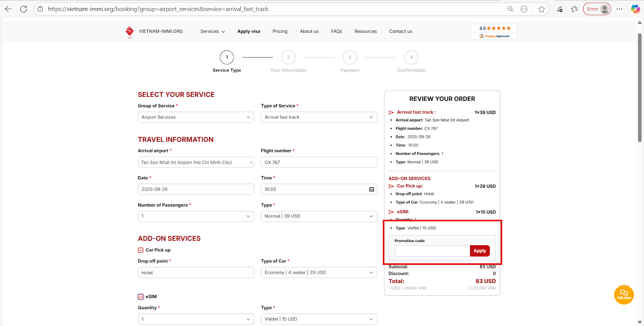Screen dimensions: 644x326
Task: Add page to favorites star icon
Action: (x=541, y=9)
